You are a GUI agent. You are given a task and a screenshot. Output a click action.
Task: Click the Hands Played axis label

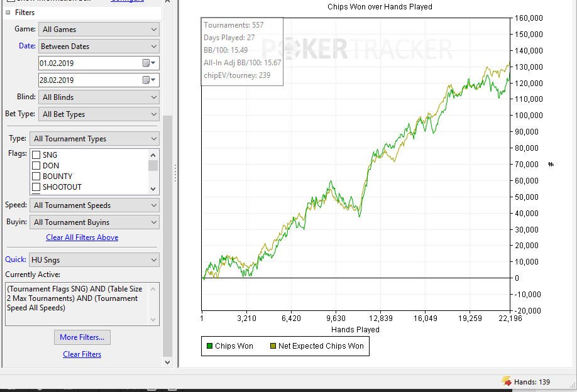(x=355, y=329)
